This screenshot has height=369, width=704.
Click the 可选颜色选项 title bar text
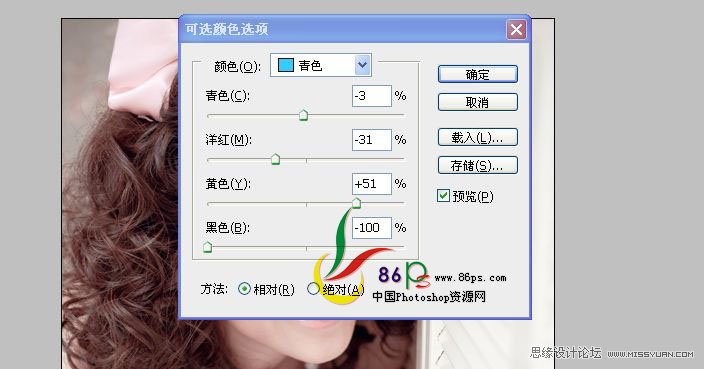227,29
